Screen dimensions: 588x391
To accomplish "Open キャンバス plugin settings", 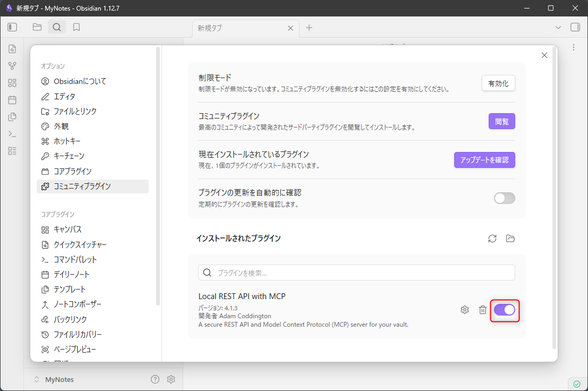I will click(x=92, y=229).
